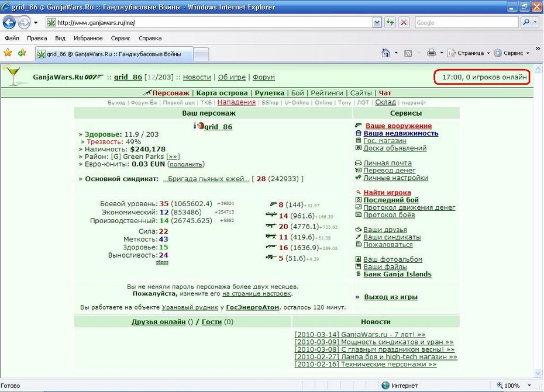Go to Карта острова section
The image size is (544, 392).
click(222, 93)
